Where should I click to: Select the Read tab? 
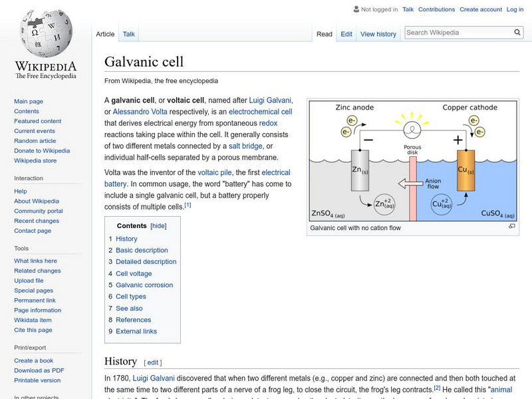point(325,34)
